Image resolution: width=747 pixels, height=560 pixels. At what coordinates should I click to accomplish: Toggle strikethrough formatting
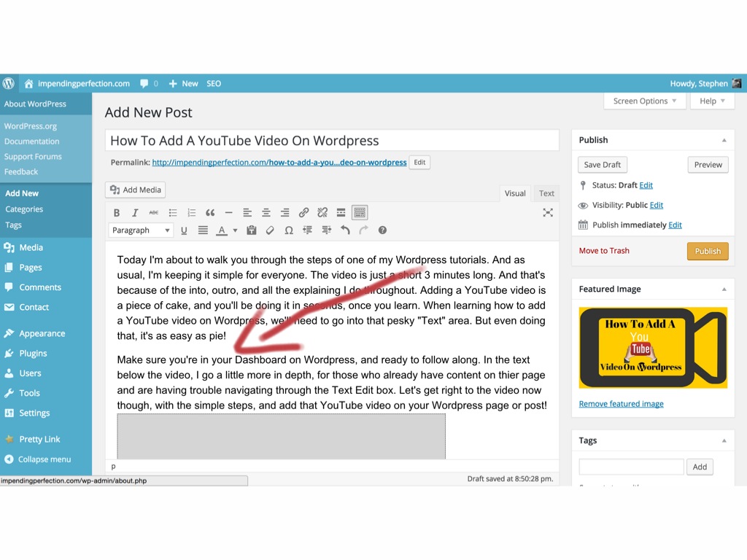click(154, 213)
